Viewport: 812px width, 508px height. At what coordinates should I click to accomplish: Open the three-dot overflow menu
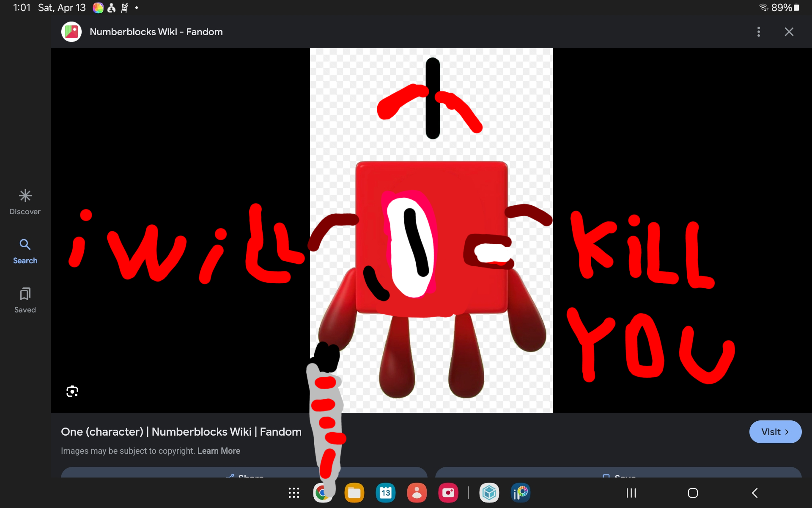[x=759, y=32]
